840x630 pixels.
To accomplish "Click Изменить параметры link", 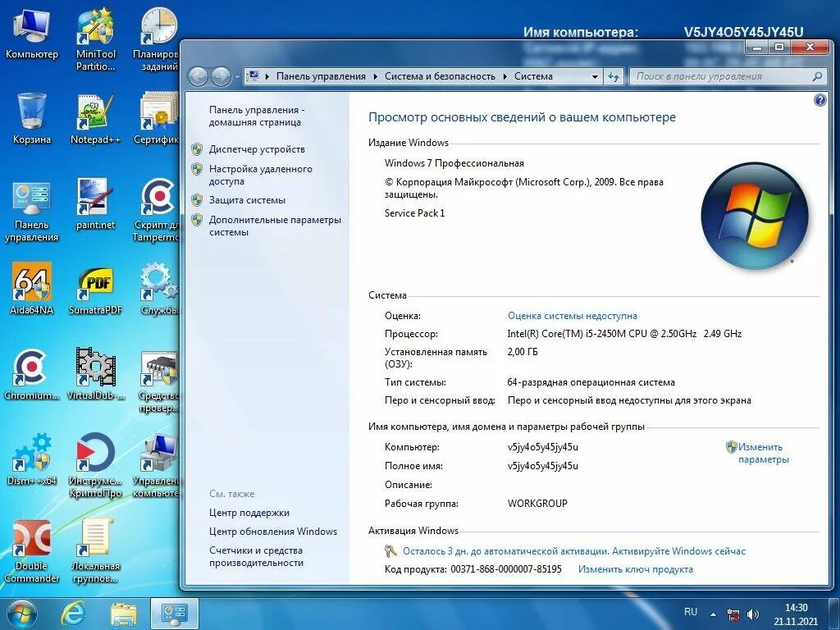I will (x=763, y=453).
